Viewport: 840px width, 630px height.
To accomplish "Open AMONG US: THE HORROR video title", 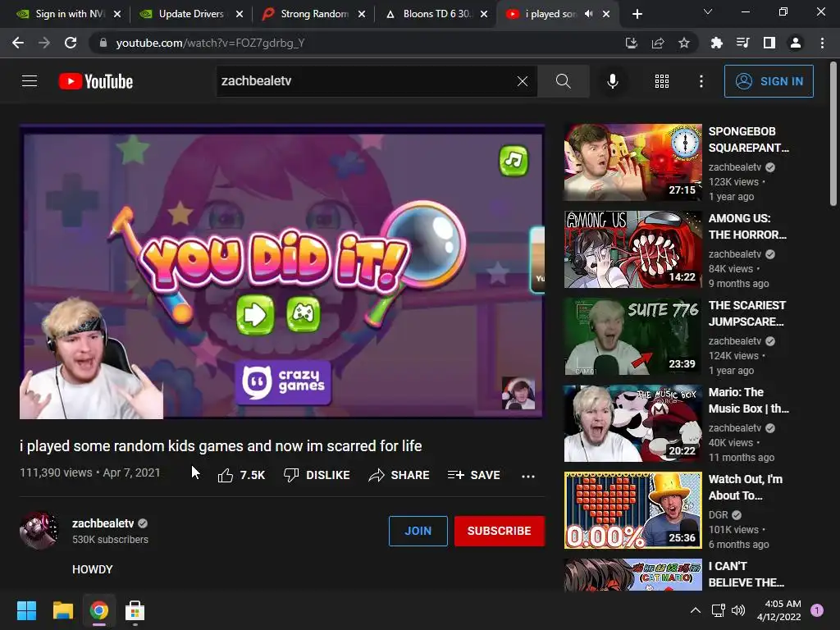I will click(x=748, y=226).
